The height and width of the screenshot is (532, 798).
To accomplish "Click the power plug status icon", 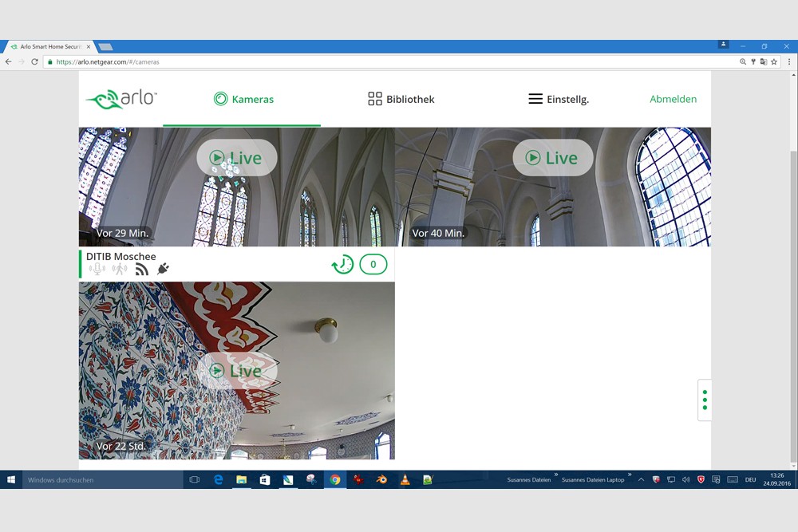I will click(x=163, y=269).
